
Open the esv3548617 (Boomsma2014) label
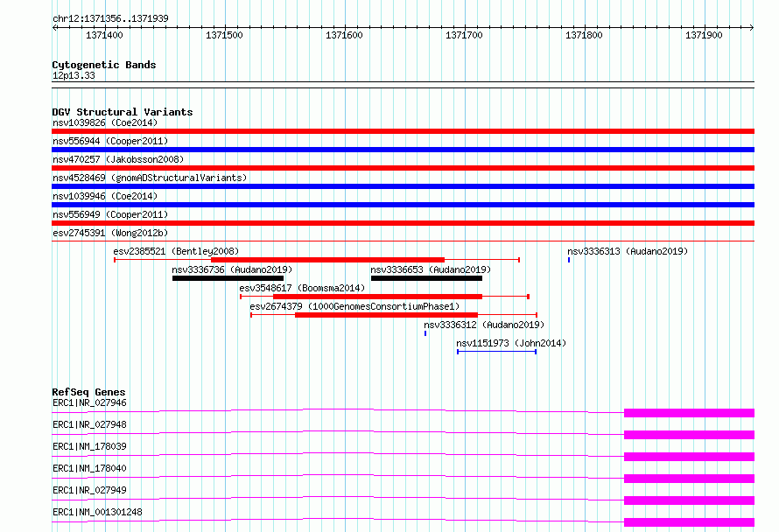(x=302, y=288)
